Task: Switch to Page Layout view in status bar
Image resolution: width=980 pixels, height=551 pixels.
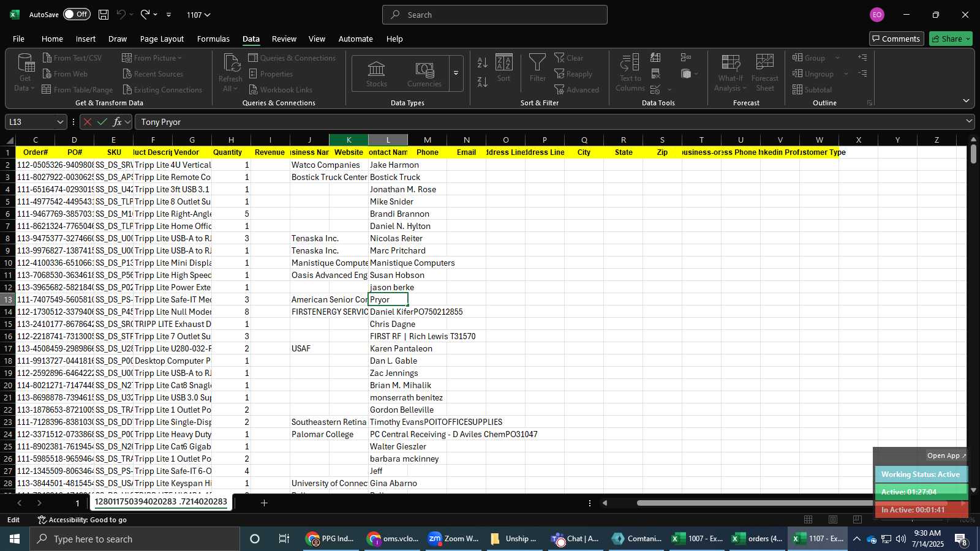Action: [x=833, y=520]
